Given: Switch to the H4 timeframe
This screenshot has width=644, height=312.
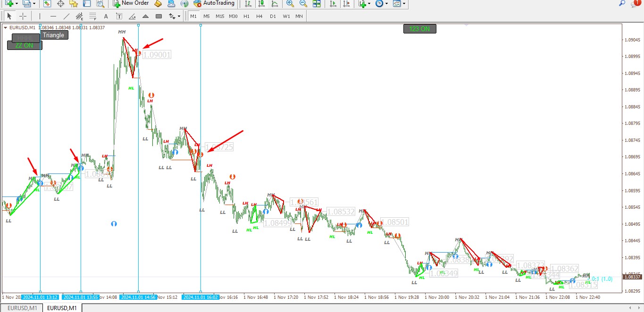Looking at the screenshot, I should 259,16.
